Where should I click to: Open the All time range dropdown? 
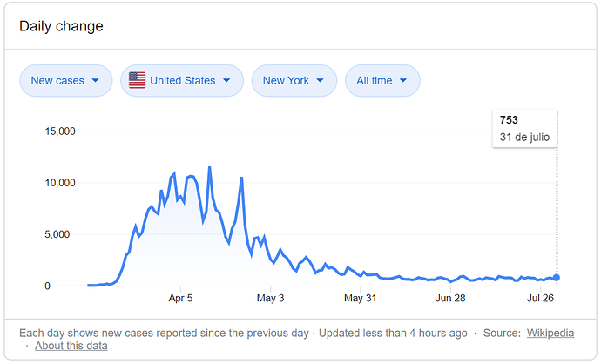(x=382, y=80)
